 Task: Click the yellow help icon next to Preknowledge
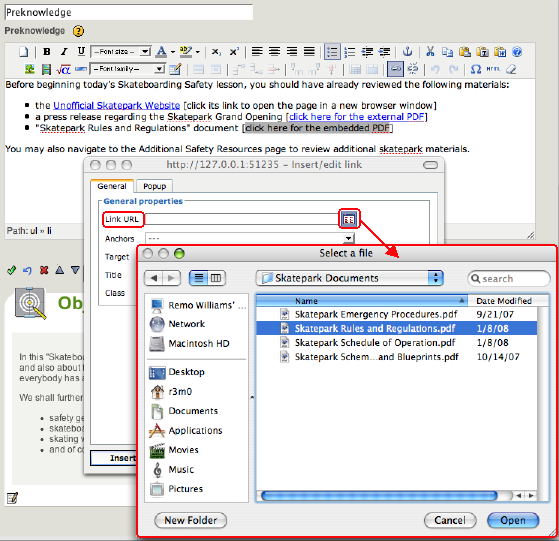point(78,31)
